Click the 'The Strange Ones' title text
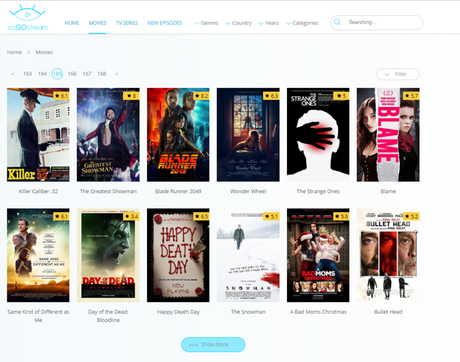This screenshot has height=362, width=460. click(318, 191)
